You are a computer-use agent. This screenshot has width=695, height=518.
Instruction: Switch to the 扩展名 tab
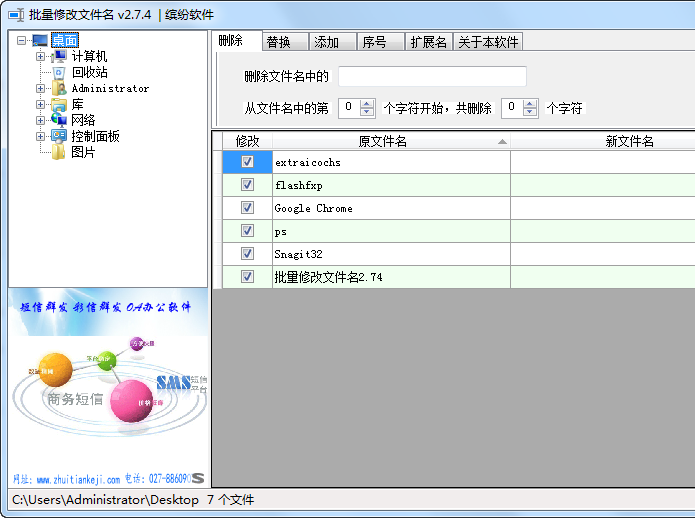429,42
